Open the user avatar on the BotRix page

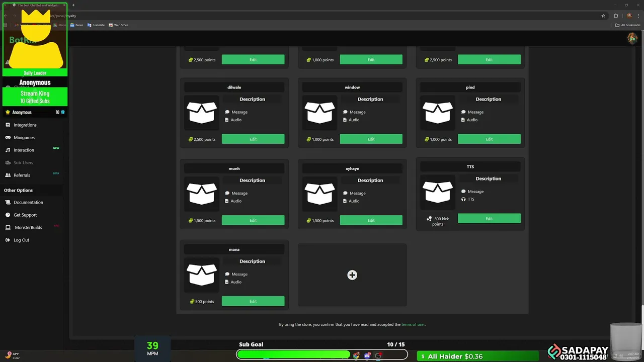click(632, 38)
